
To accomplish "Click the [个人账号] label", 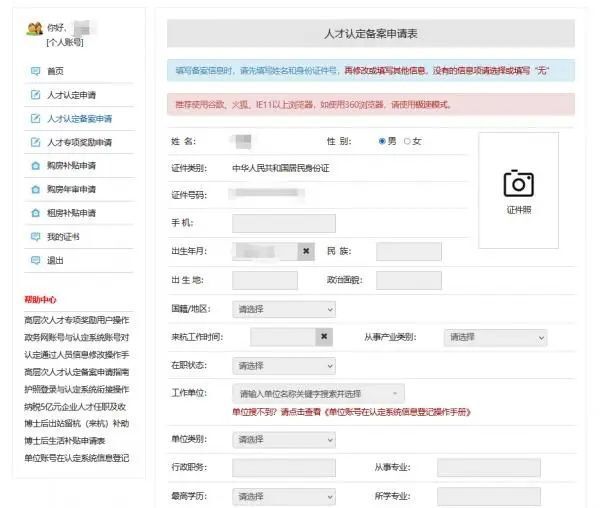I will point(65,42).
